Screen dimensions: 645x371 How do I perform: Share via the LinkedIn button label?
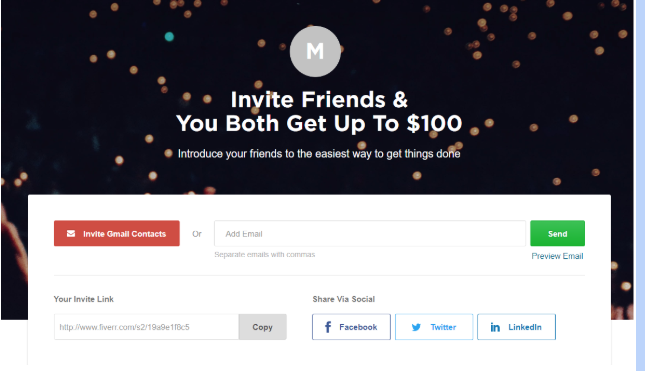pos(525,327)
